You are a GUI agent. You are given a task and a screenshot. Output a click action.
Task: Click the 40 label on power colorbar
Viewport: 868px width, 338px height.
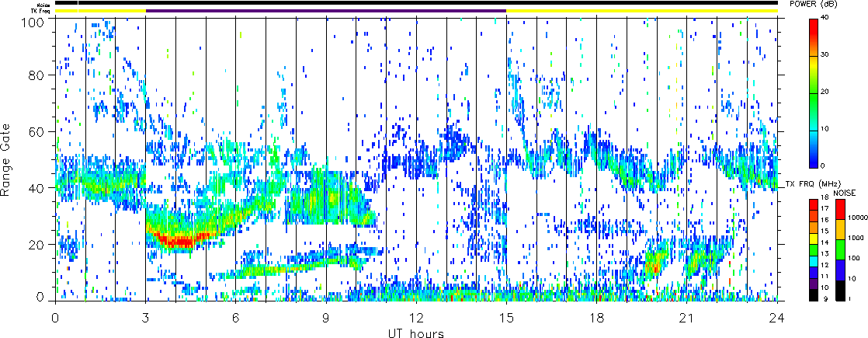(x=826, y=18)
